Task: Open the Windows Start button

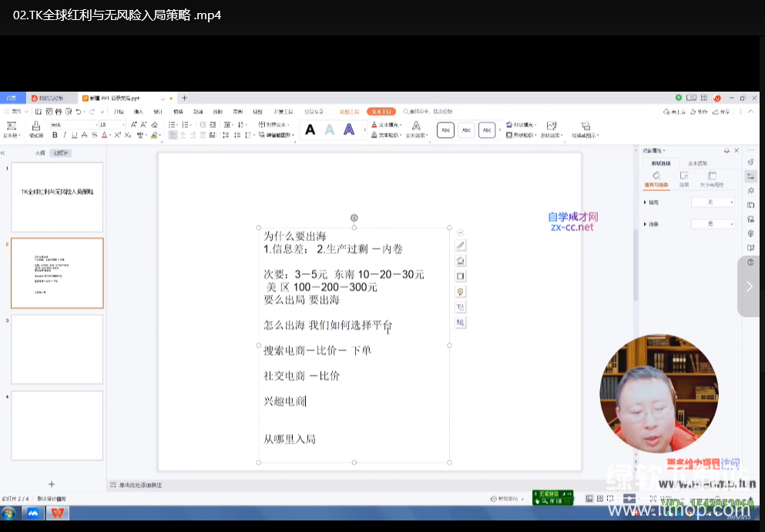Action: 8,513
